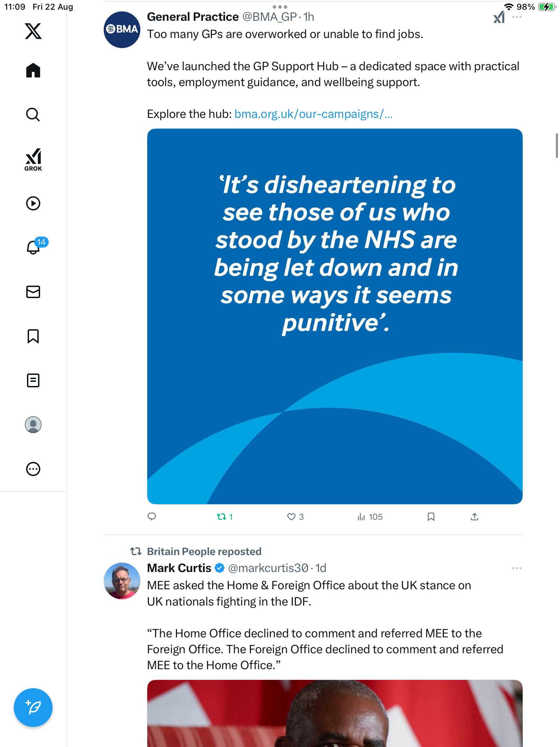Open Messages envelope icon

click(x=33, y=292)
